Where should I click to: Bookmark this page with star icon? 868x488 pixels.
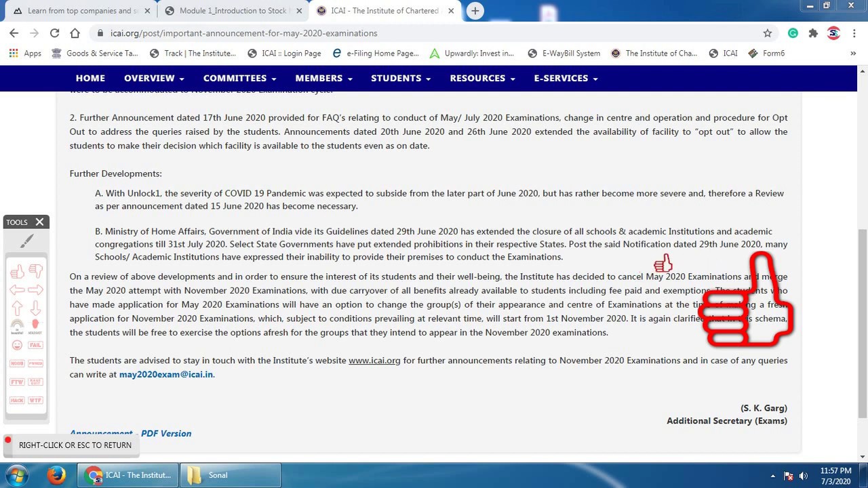coord(768,33)
